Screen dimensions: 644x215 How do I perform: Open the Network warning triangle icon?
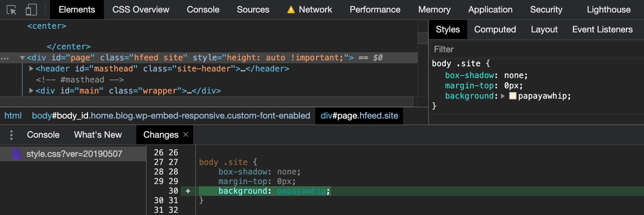click(291, 10)
